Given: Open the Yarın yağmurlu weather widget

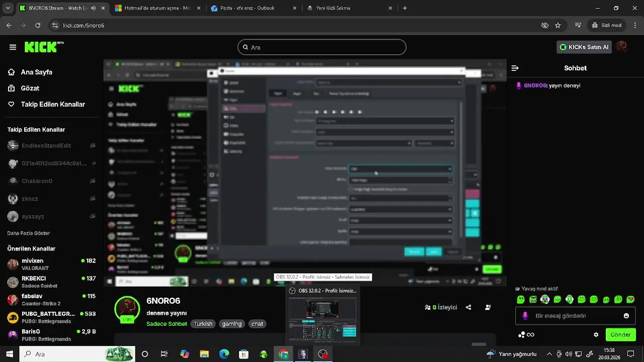Looking at the screenshot, I should (x=511, y=354).
